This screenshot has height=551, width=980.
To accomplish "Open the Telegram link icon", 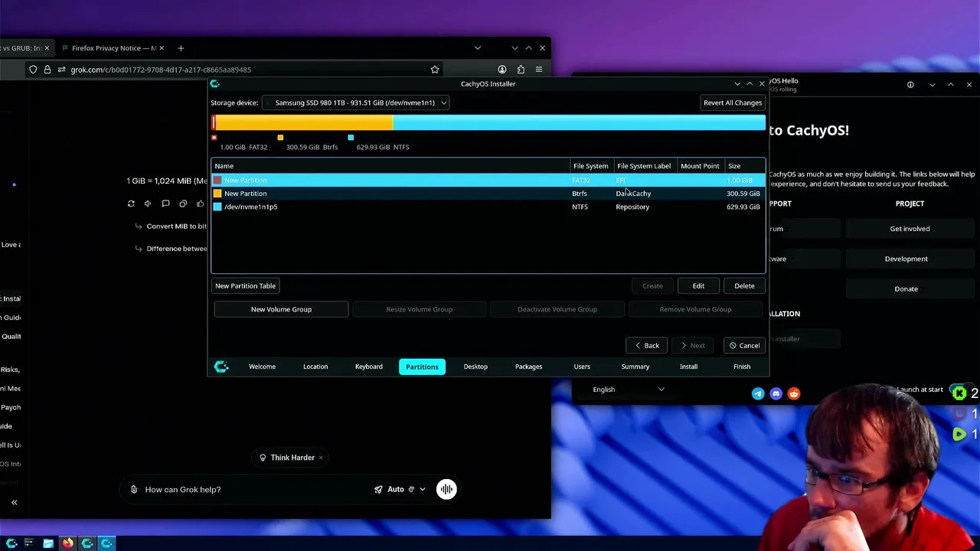I will click(758, 393).
